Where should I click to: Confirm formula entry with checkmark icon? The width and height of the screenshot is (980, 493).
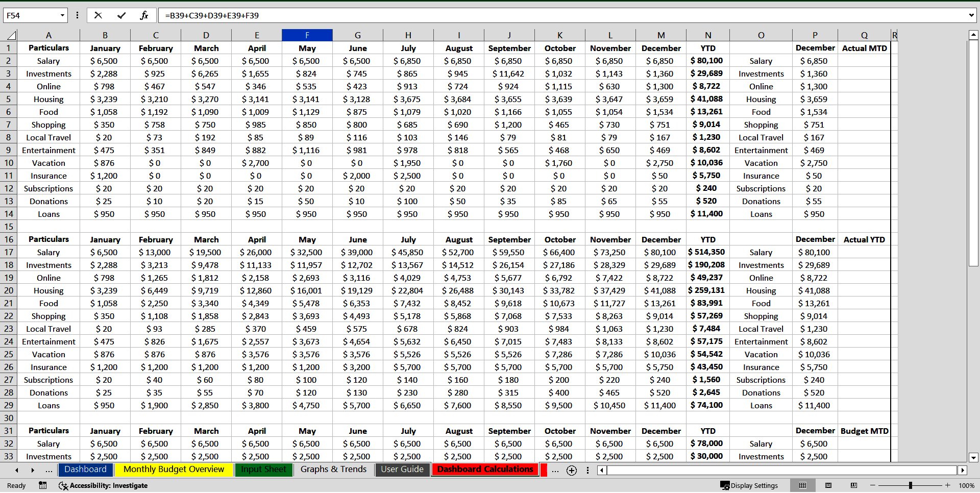(x=121, y=15)
